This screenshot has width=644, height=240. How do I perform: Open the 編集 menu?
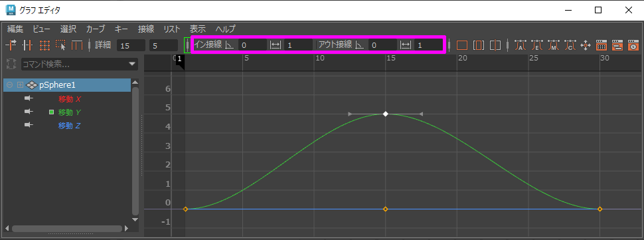tap(15, 29)
